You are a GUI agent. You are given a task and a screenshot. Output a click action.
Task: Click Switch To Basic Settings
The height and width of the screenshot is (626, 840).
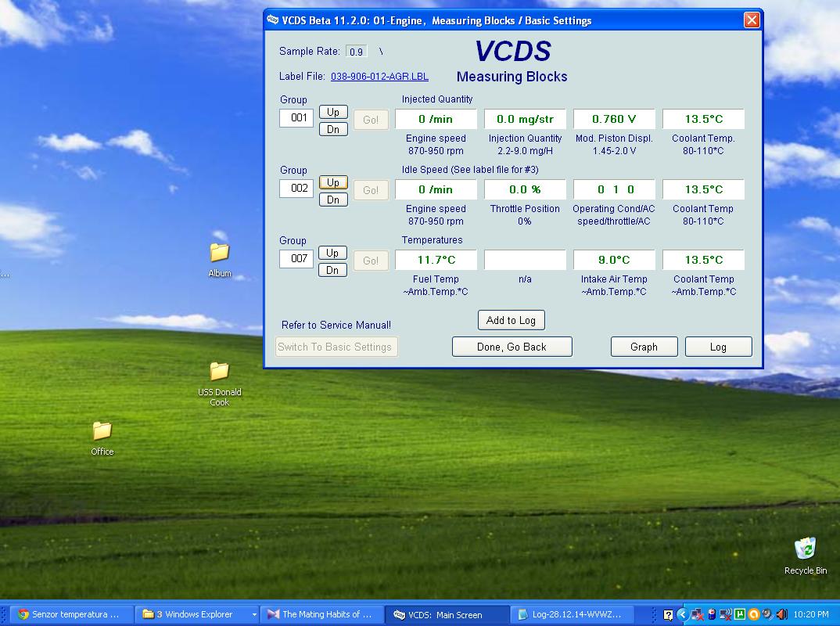pos(336,347)
